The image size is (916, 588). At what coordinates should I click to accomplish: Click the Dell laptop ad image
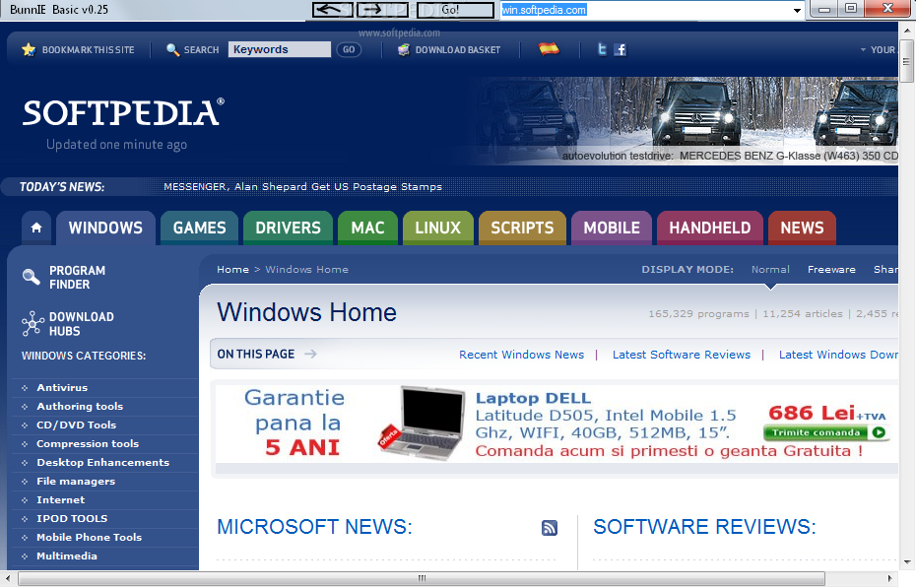422,424
